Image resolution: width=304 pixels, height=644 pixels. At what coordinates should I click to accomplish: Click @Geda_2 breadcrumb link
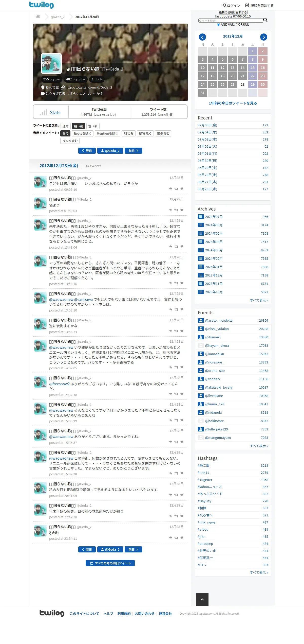(58, 17)
